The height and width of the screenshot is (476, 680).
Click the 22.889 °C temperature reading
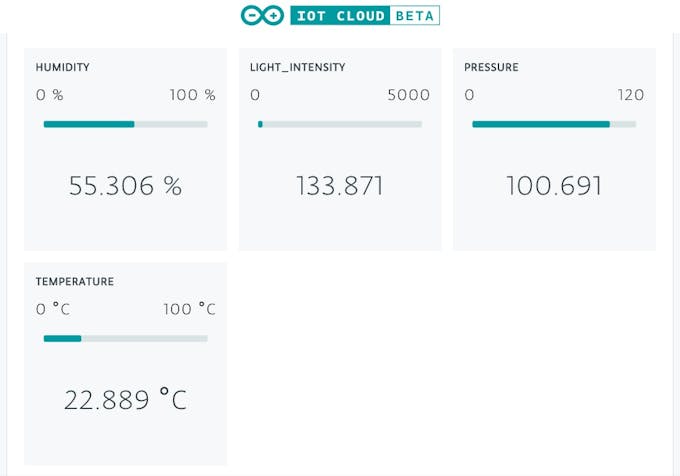pyautogui.click(x=125, y=400)
